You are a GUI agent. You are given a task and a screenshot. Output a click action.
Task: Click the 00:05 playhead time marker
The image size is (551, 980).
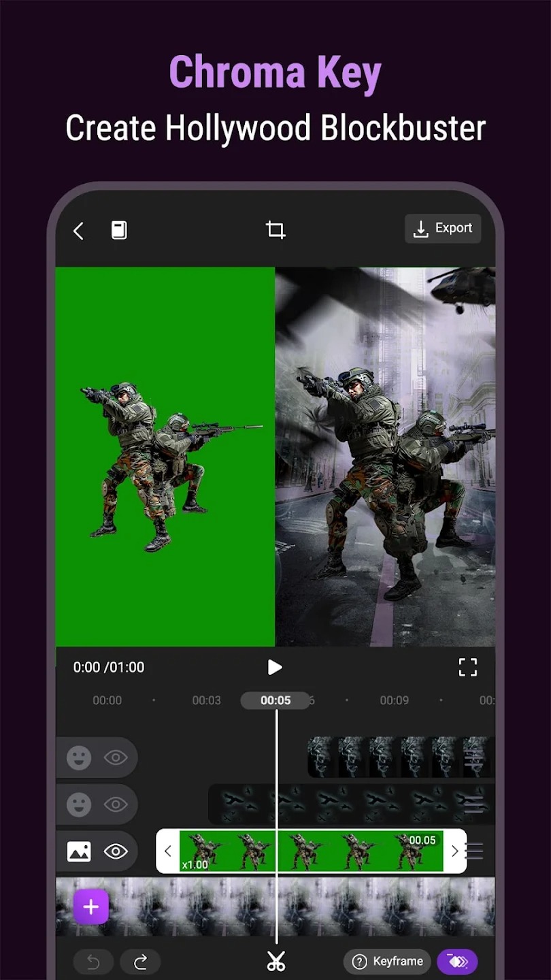pyautogui.click(x=275, y=700)
